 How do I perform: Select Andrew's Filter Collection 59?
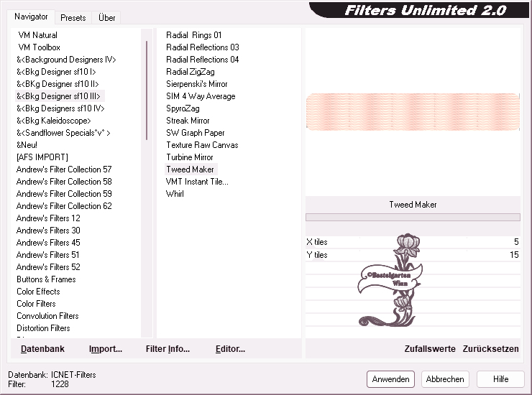64,194
